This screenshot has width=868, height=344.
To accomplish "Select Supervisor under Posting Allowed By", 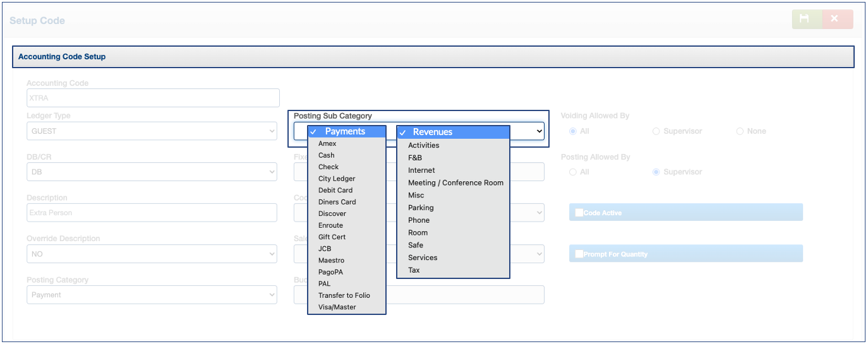I will click(x=656, y=172).
